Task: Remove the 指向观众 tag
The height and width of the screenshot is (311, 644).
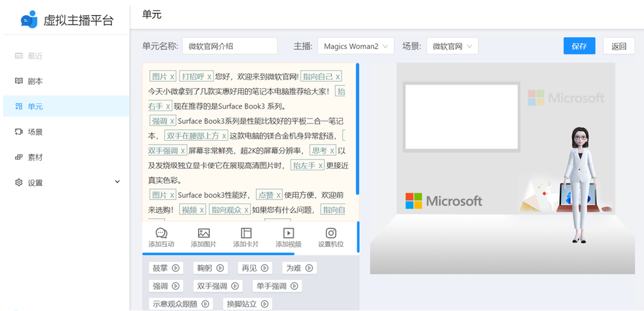Action: point(246,210)
